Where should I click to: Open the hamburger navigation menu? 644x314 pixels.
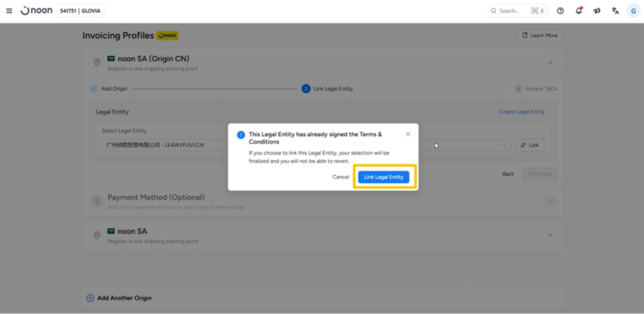point(9,11)
